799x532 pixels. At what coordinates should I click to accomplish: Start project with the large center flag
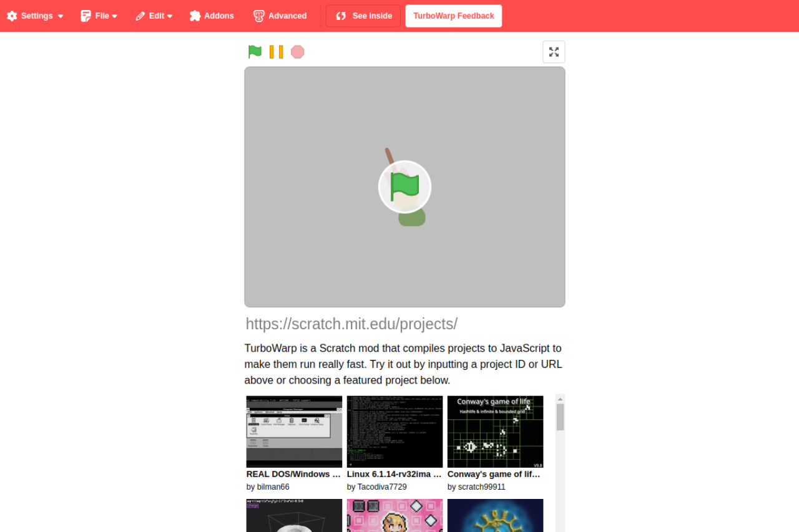[x=404, y=186]
